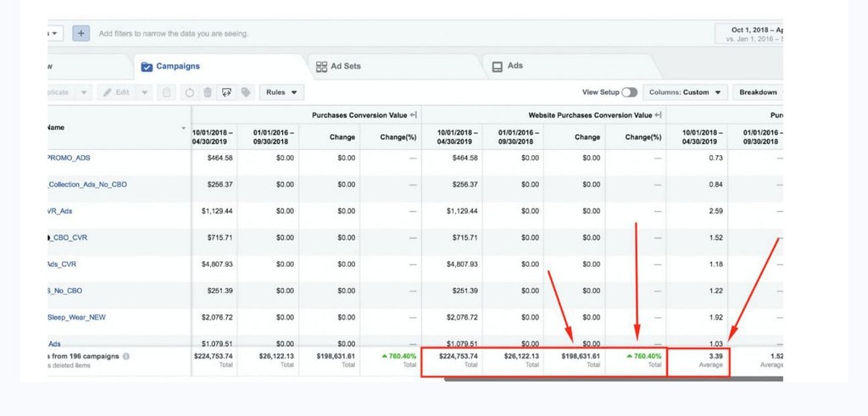Click the import/export icon in toolbar

tap(226, 92)
